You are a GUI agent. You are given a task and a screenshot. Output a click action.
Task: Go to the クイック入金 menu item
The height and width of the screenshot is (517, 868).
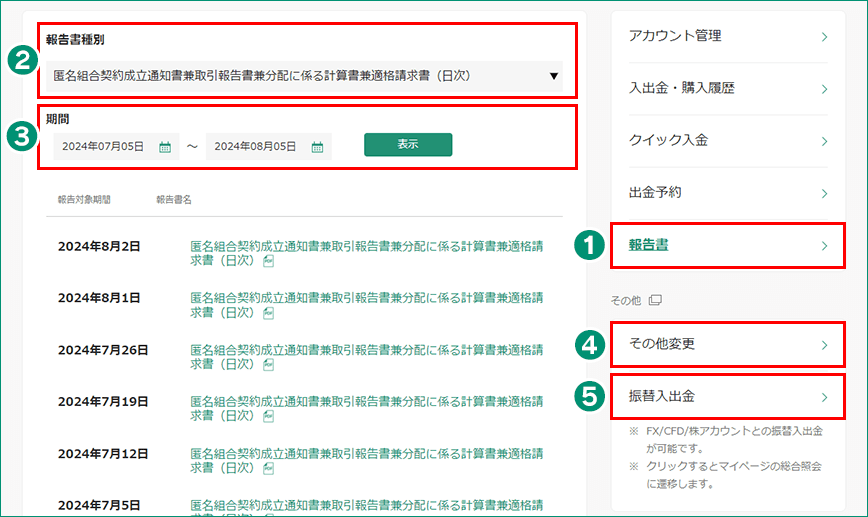pyautogui.click(x=728, y=141)
